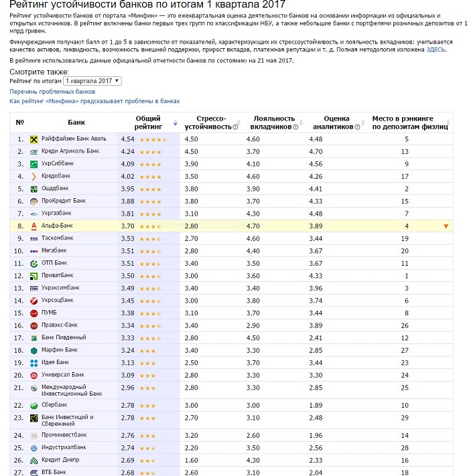The width and height of the screenshot is (469, 476).
Task: Click the star rating for УкрСиббанк
Action: [150, 165]
